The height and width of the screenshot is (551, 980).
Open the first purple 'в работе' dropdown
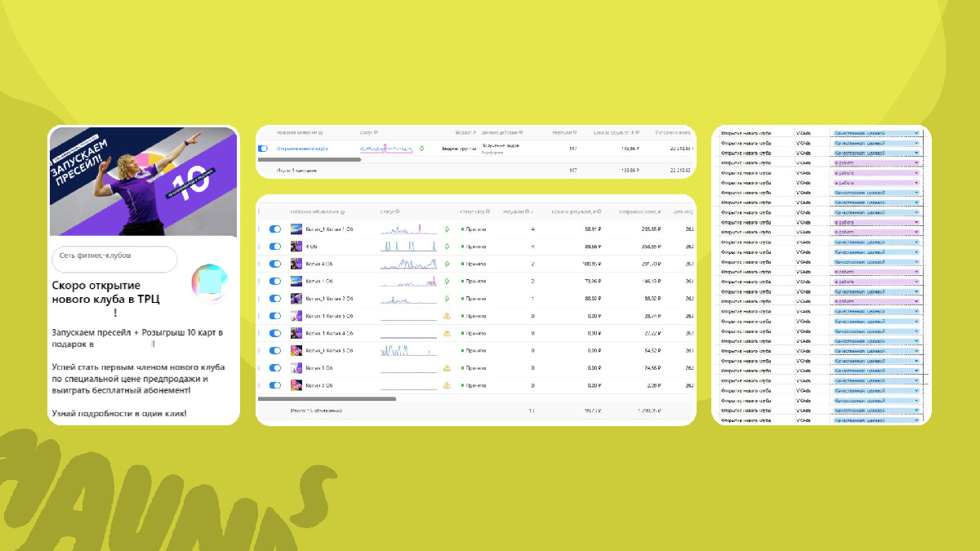916,162
